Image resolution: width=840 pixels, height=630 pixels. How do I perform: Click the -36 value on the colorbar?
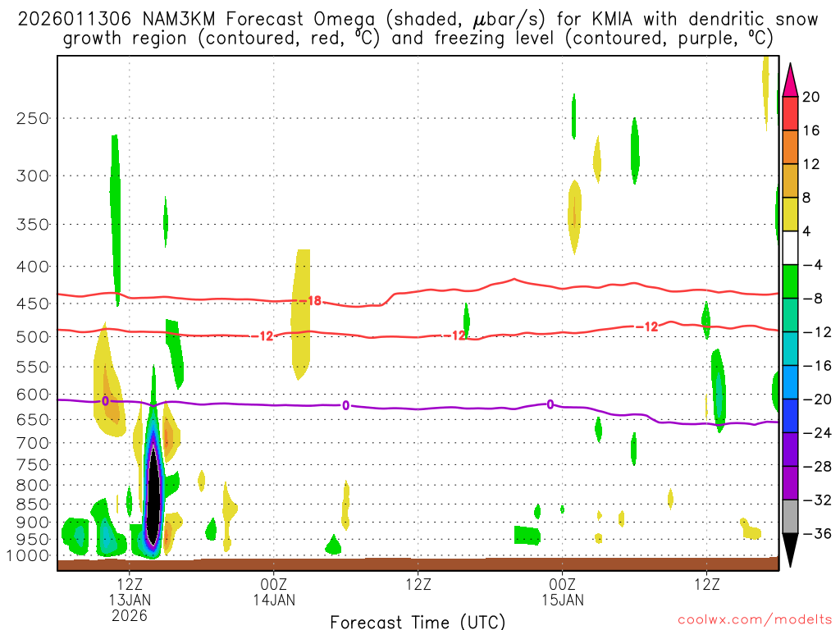point(817,533)
